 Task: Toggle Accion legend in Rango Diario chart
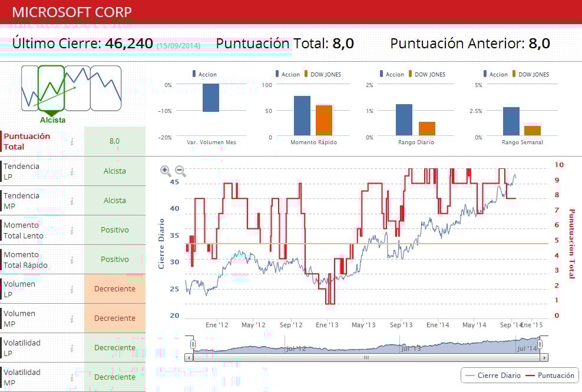[392, 74]
